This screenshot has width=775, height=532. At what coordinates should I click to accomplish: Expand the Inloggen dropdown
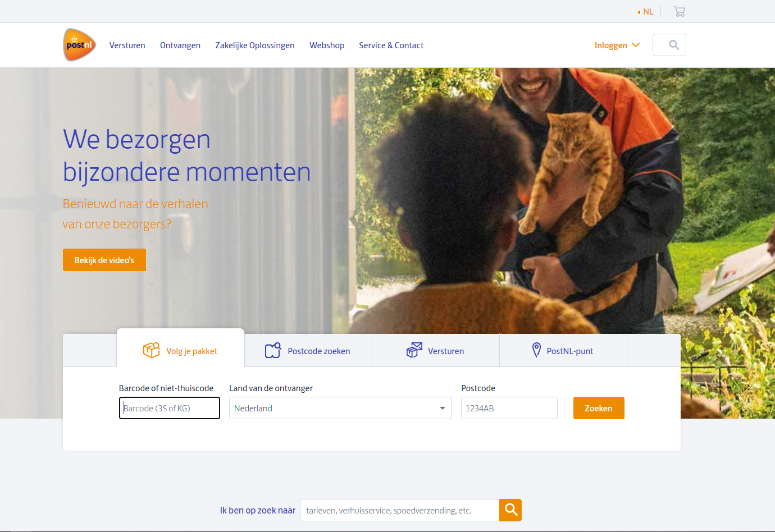tap(617, 45)
